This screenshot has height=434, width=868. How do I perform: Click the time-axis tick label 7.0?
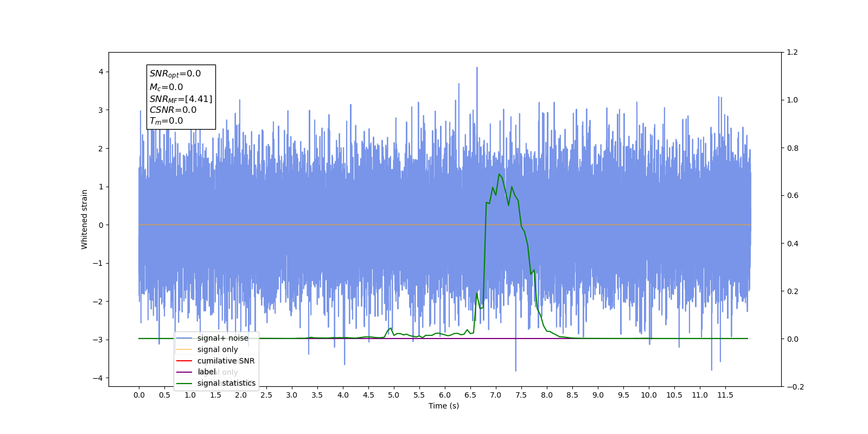[x=496, y=395]
